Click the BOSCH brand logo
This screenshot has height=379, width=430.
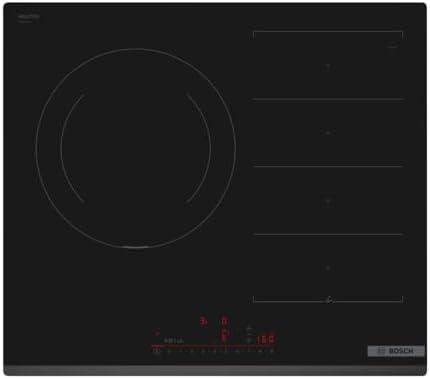(x=396, y=351)
